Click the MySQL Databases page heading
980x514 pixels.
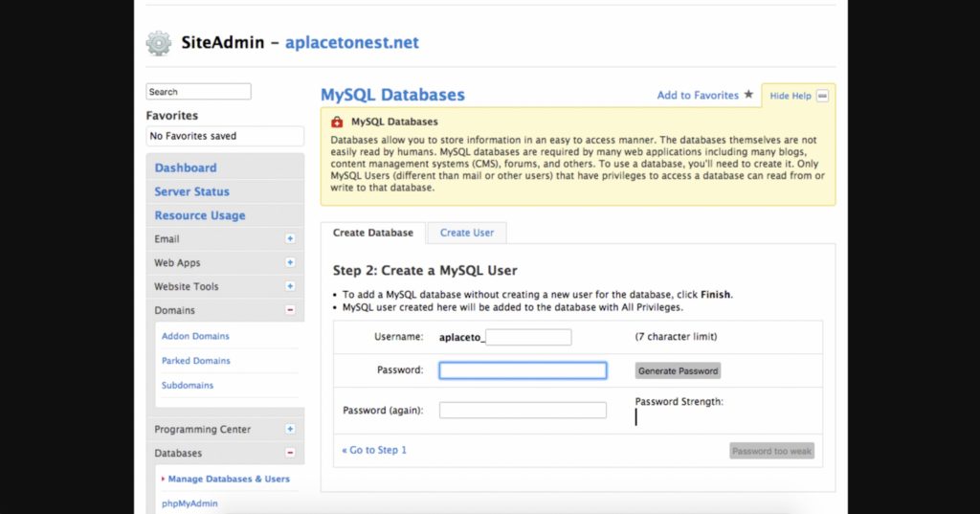[x=392, y=95]
